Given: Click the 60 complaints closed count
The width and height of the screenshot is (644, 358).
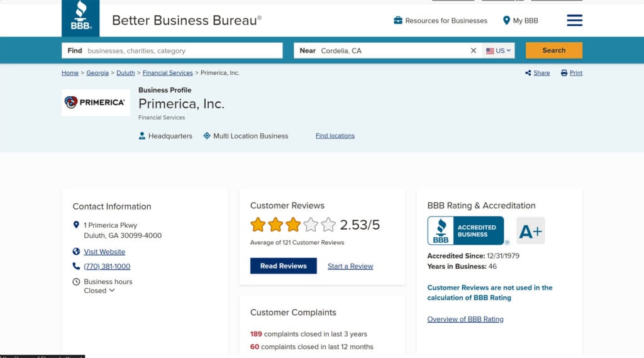Looking at the screenshot, I should (255, 347).
